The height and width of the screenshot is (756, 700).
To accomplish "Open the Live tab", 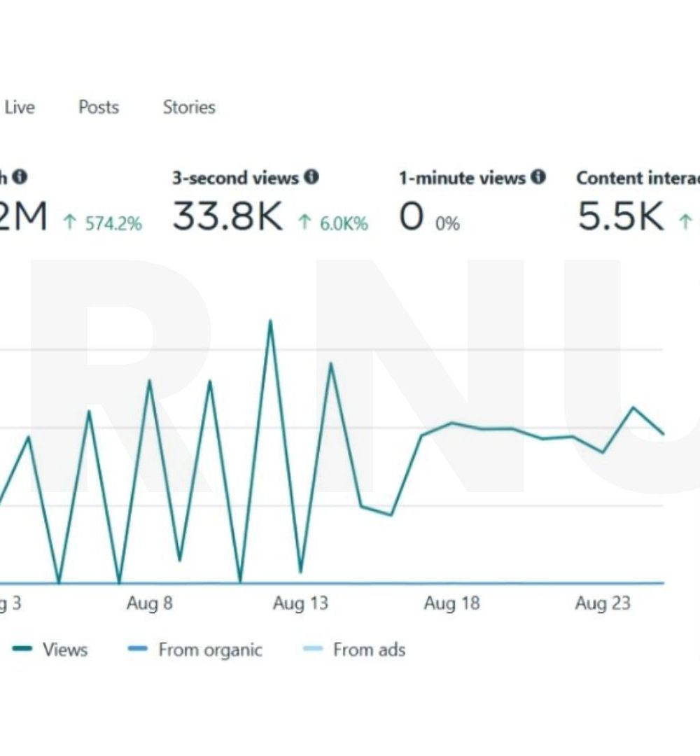I will point(20,107).
